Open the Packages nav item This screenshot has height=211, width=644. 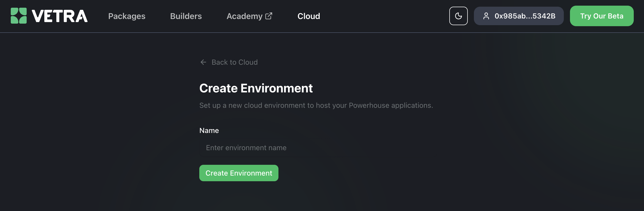click(x=127, y=16)
